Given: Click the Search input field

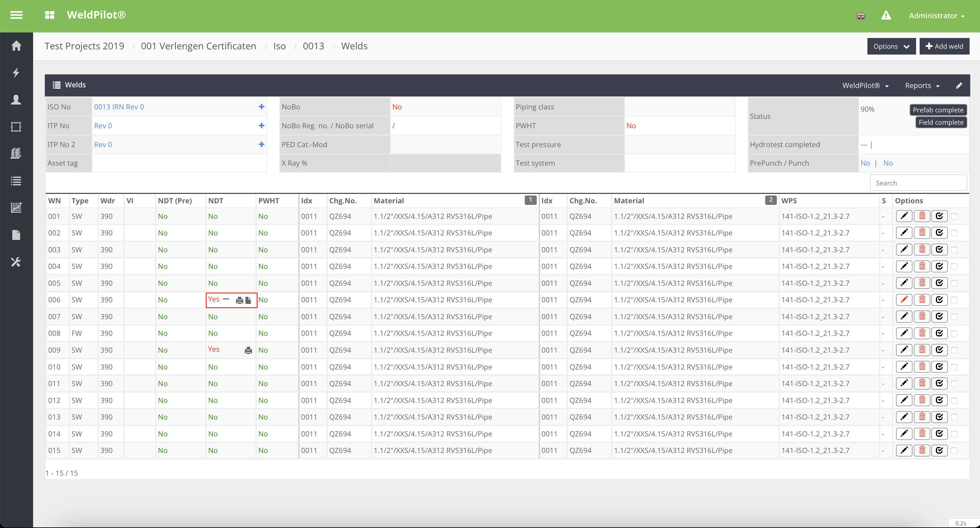Looking at the screenshot, I should (x=918, y=183).
